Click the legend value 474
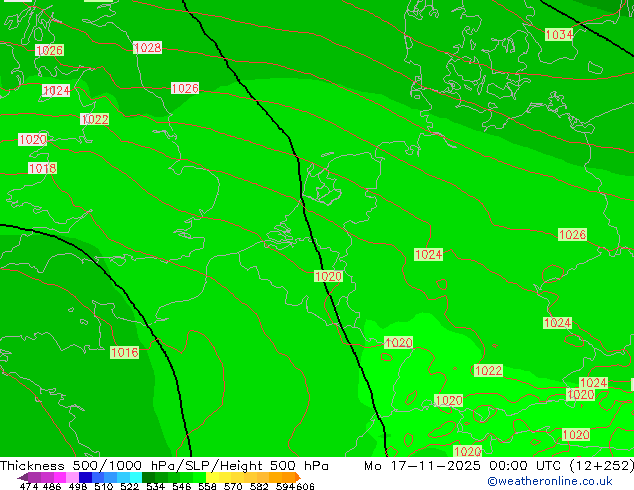Screen dimensions: 634x490 [29, 486]
